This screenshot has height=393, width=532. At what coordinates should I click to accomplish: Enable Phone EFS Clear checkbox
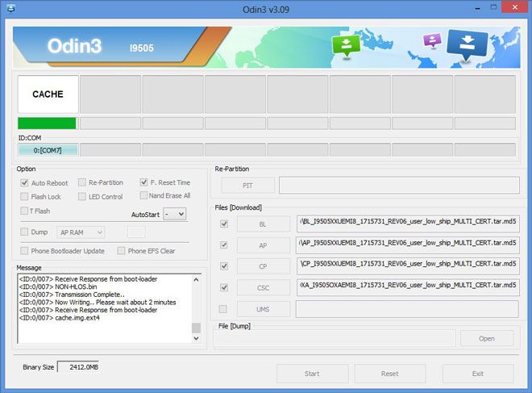click(x=121, y=251)
